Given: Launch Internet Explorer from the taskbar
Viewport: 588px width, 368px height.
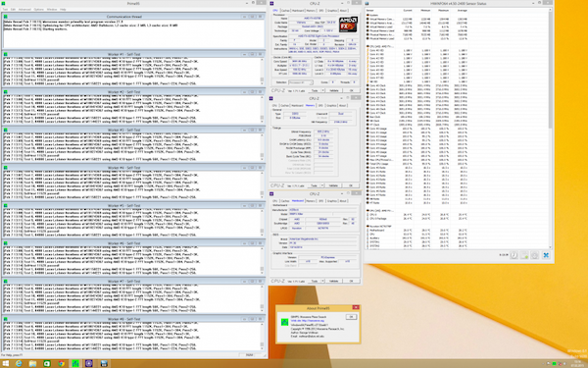Looking at the screenshot, I should point(19,363).
